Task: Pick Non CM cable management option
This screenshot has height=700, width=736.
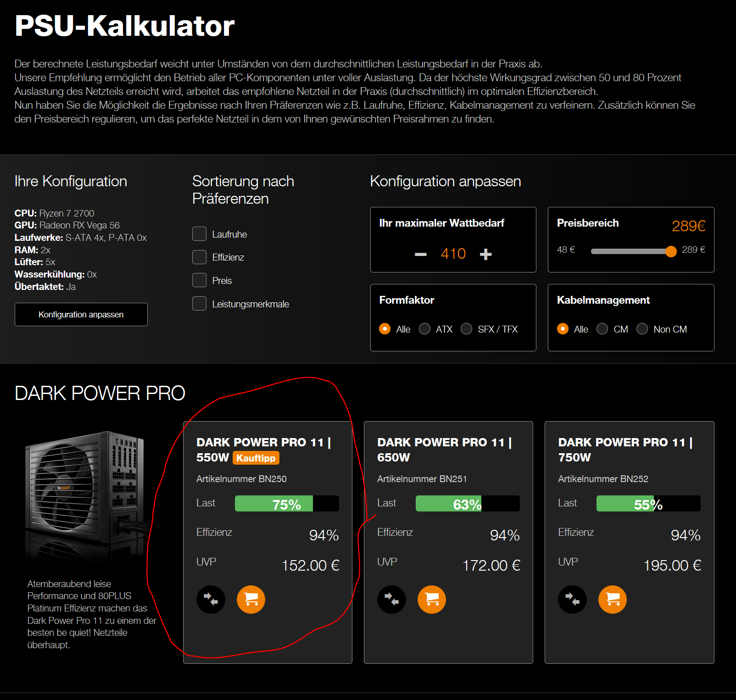Action: click(642, 329)
